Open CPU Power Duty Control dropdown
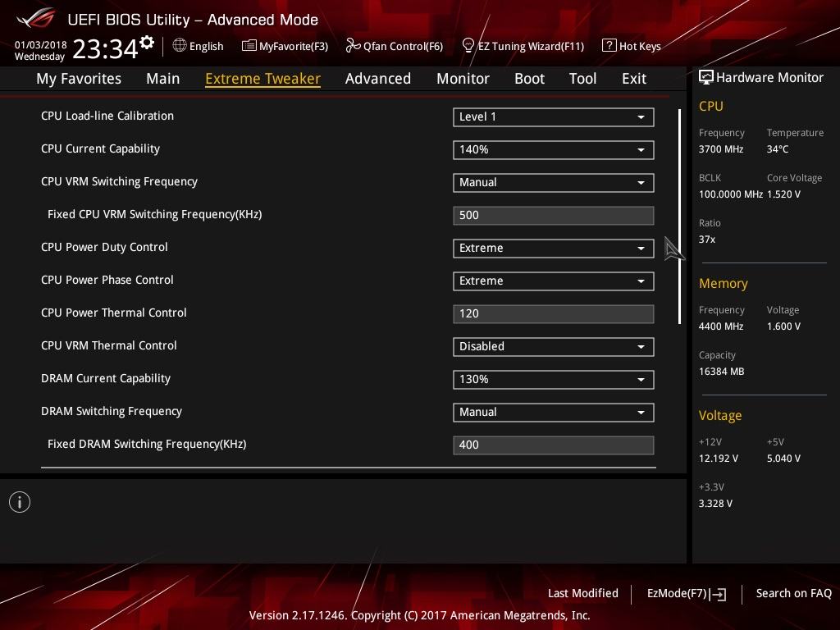 click(x=554, y=248)
